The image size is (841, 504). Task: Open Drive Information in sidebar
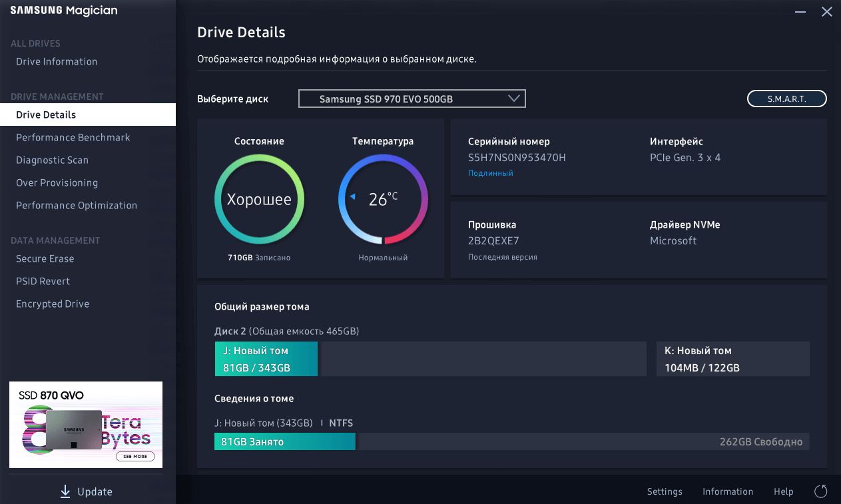click(57, 61)
